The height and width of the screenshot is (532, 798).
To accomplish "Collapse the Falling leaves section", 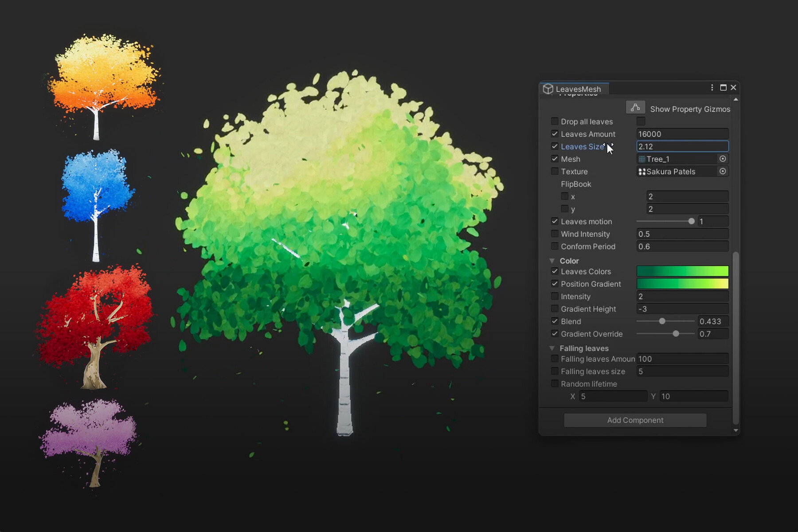I will coord(552,348).
